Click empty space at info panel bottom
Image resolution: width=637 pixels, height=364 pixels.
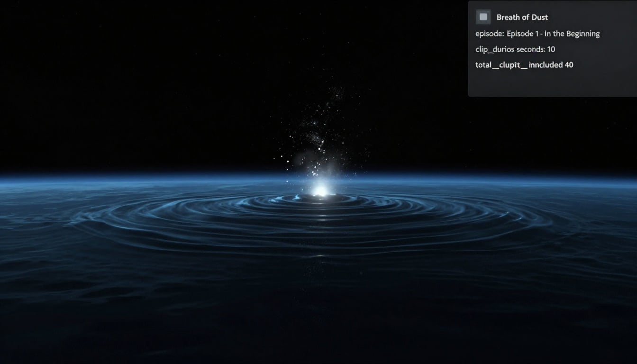552,85
